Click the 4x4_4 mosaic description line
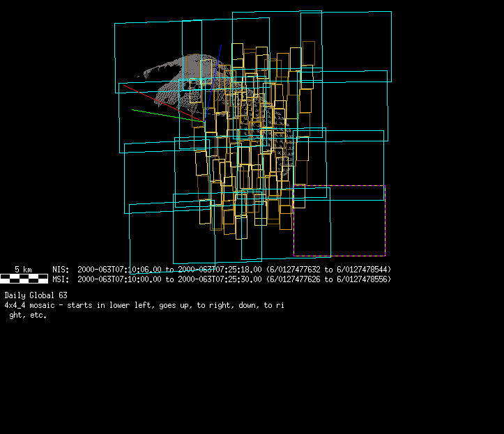Screen dimensions: 504x434 coord(144,305)
